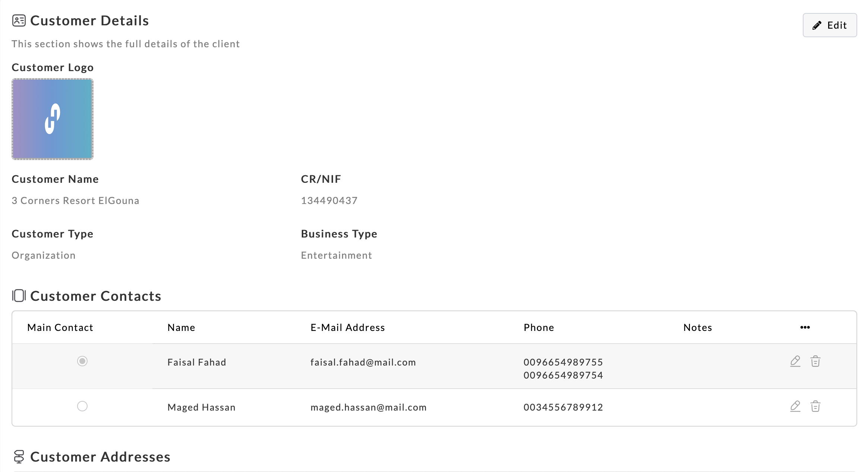Viewport: 868px width, 472px height.
Task: Click the Main Contact column header
Action: tap(60, 328)
